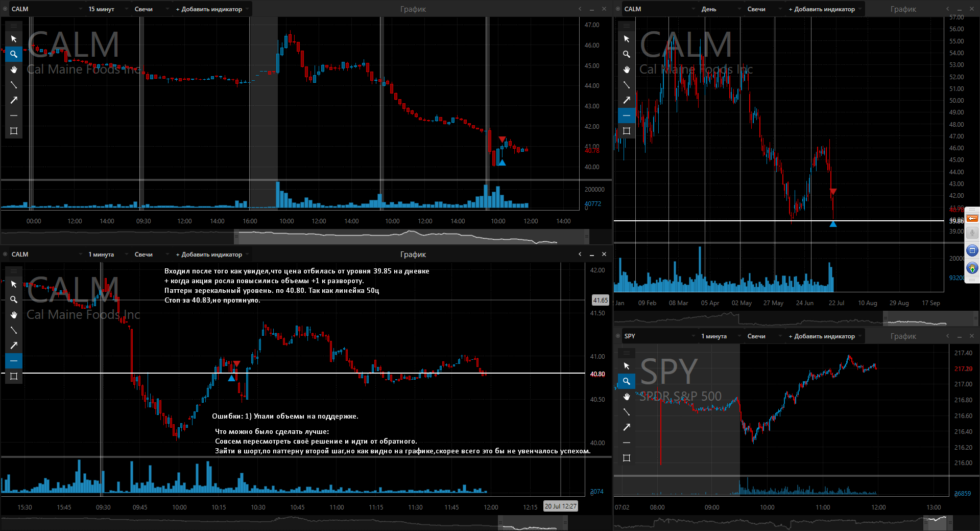
Task: Choose horizontal line tool in CALM 15-minute chart
Action: click(14, 116)
